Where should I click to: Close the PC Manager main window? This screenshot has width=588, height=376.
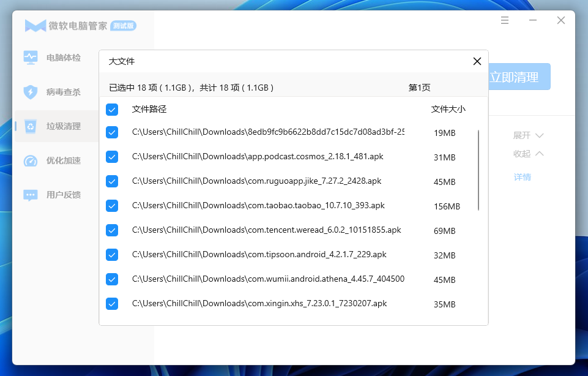coord(561,20)
